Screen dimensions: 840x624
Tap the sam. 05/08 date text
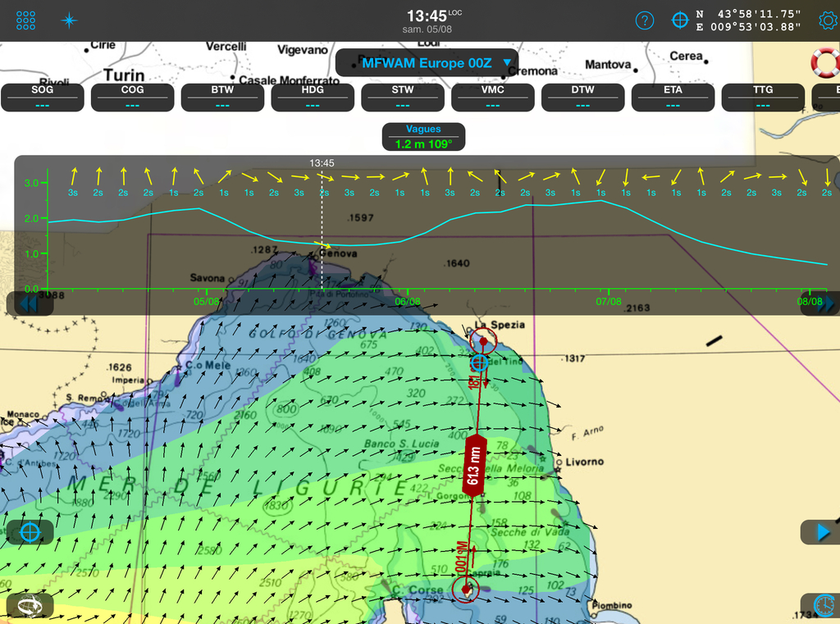pyautogui.click(x=427, y=30)
